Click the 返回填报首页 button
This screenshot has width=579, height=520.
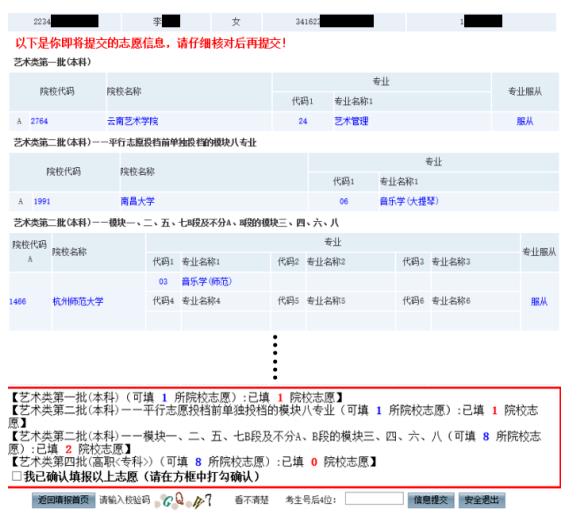[x=64, y=500]
